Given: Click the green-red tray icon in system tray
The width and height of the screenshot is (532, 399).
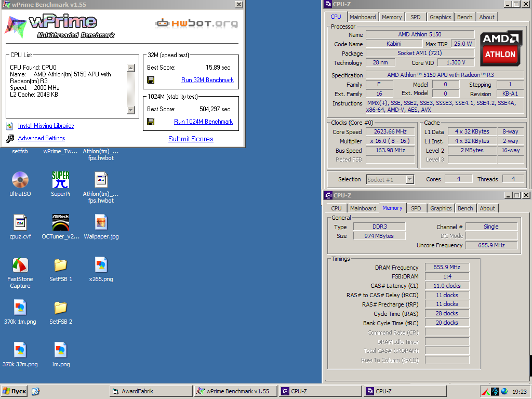Looking at the screenshot, I should tap(486, 392).
